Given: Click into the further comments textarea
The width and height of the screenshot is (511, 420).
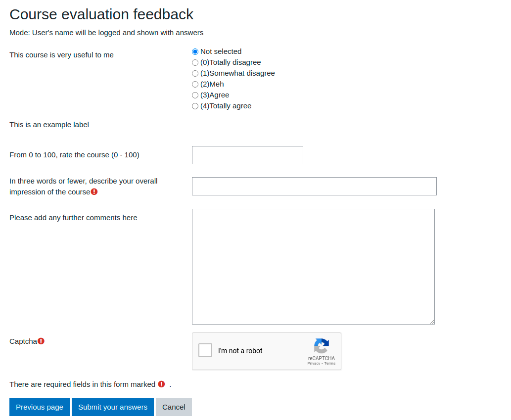Looking at the screenshot, I should pyautogui.click(x=313, y=267).
